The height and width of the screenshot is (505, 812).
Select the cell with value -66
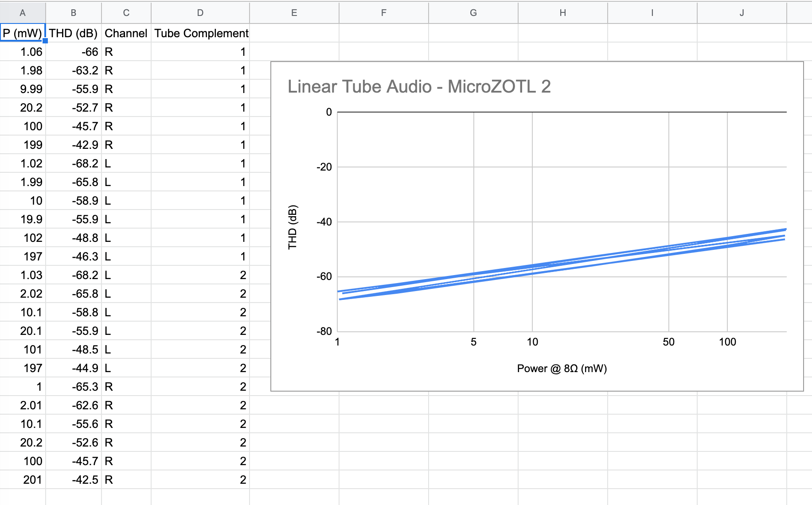[x=73, y=52]
